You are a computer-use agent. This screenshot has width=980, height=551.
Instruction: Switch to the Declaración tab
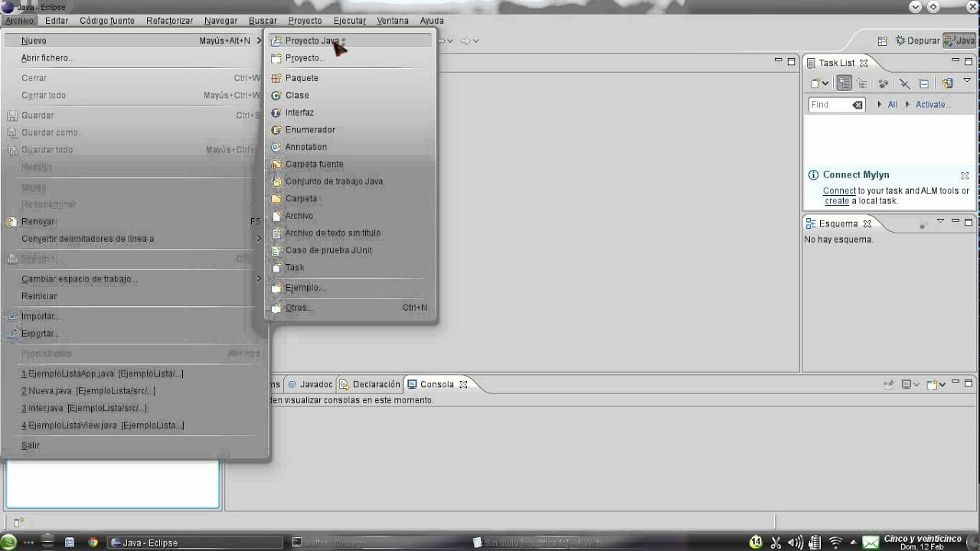click(370, 384)
